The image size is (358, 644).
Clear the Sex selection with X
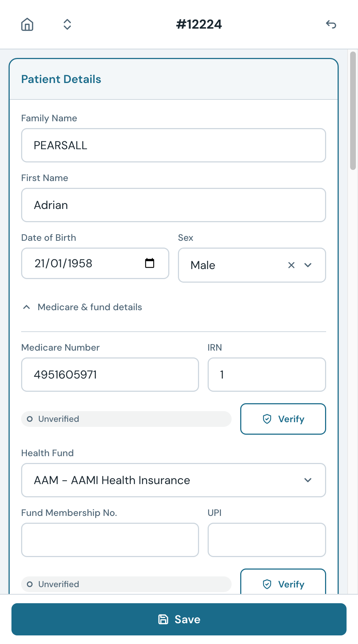click(291, 265)
